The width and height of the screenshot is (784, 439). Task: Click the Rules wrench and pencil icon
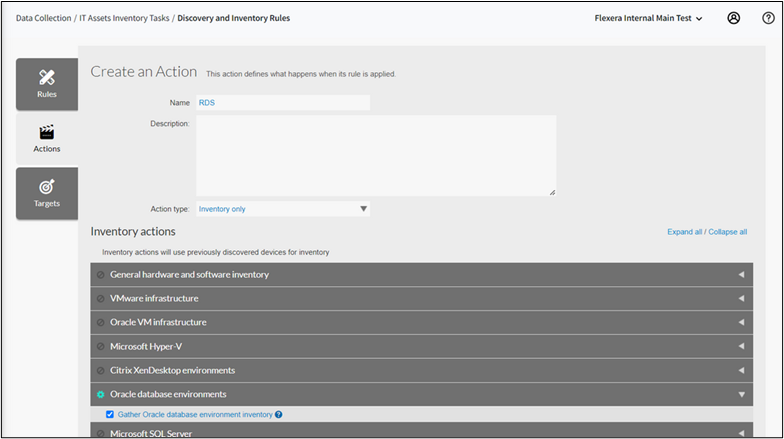47,77
